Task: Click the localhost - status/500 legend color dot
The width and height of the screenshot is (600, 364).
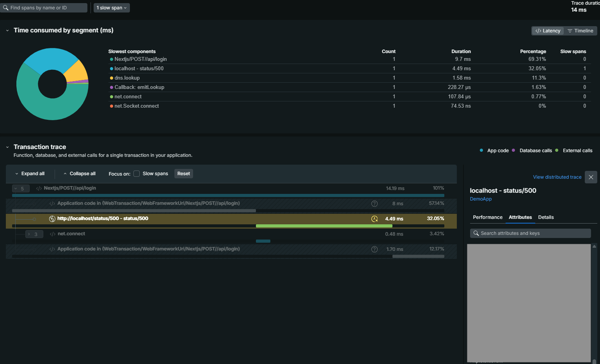Action: [112, 69]
